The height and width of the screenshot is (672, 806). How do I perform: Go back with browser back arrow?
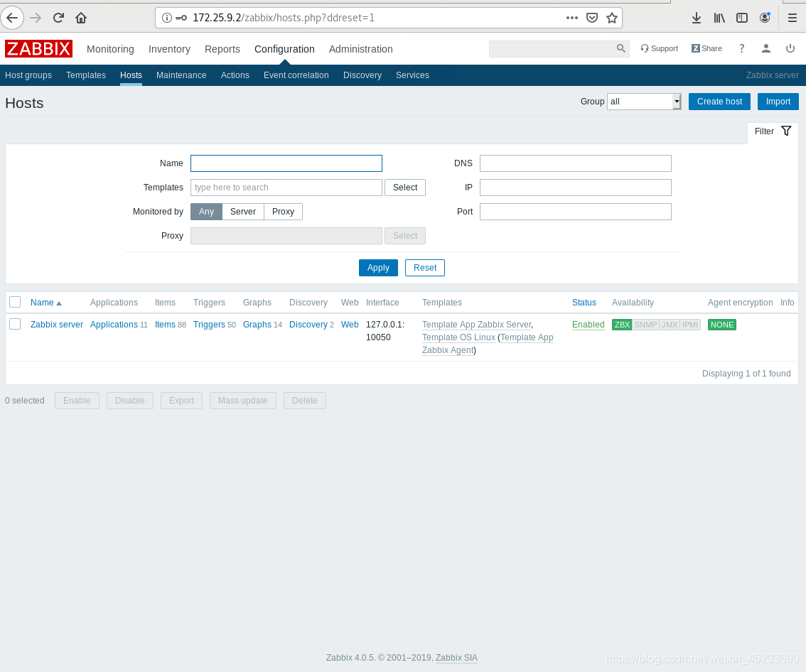click(x=12, y=18)
